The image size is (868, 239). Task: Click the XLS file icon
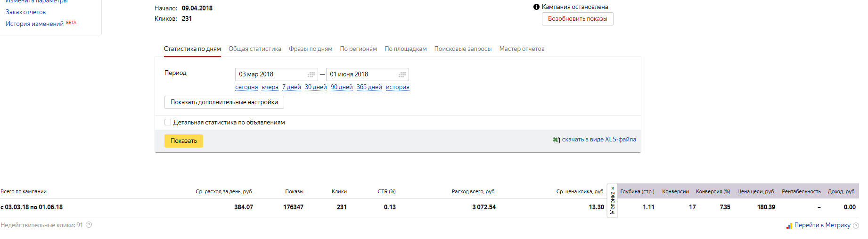click(x=557, y=140)
